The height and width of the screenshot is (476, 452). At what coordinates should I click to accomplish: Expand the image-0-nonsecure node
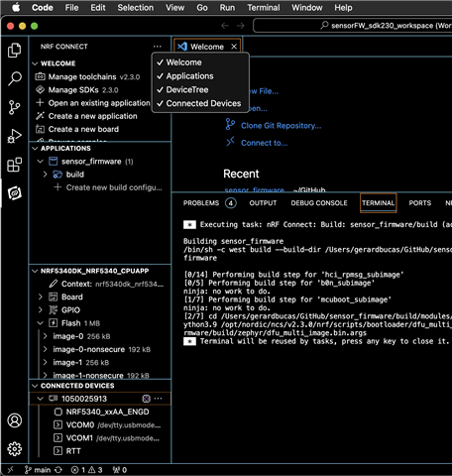(46, 349)
